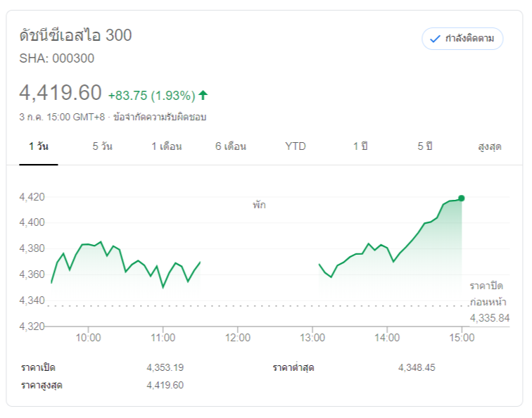The image size is (532, 418).
Task: Toggle the กำลังติดตาม following button
Action: pos(462,39)
